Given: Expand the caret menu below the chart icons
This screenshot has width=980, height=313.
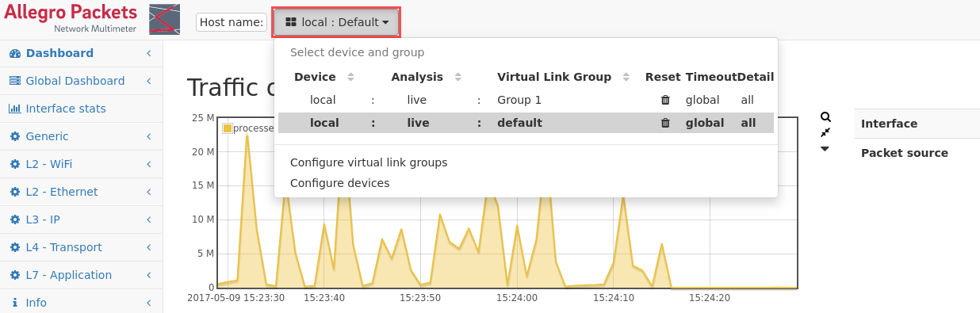Looking at the screenshot, I should click(825, 149).
